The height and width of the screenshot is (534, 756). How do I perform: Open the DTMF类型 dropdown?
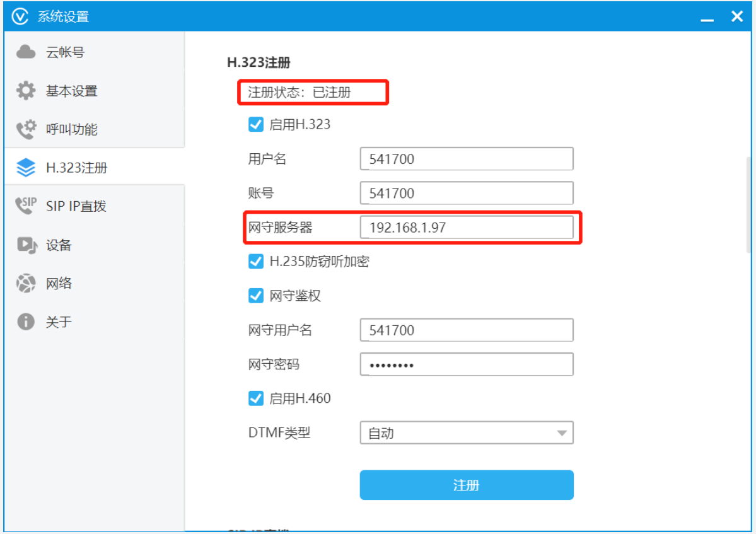tap(466, 433)
